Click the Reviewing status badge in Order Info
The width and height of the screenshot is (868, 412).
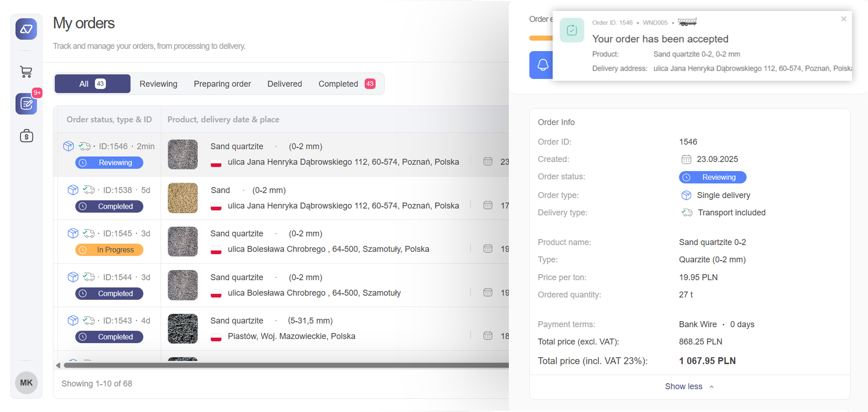point(712,177)
